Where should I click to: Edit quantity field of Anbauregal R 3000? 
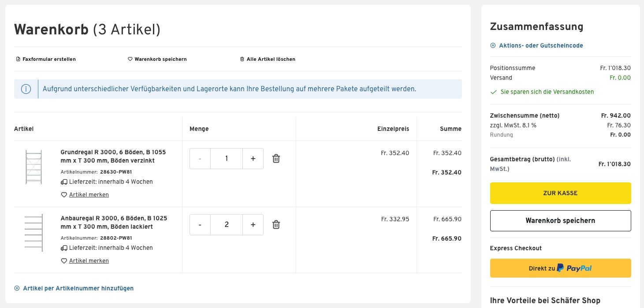[227, 225]
